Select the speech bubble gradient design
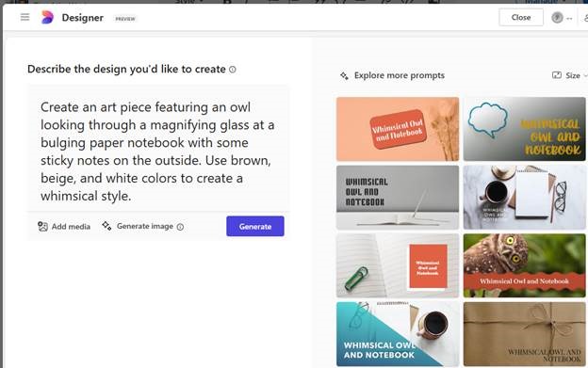This screenshot has height=368, width=588. [x=524, y=129]
